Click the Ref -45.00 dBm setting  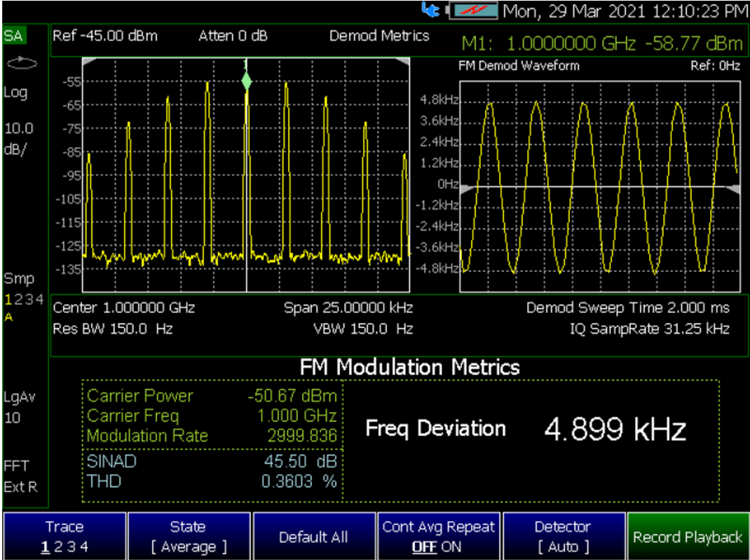pos(105,36)
